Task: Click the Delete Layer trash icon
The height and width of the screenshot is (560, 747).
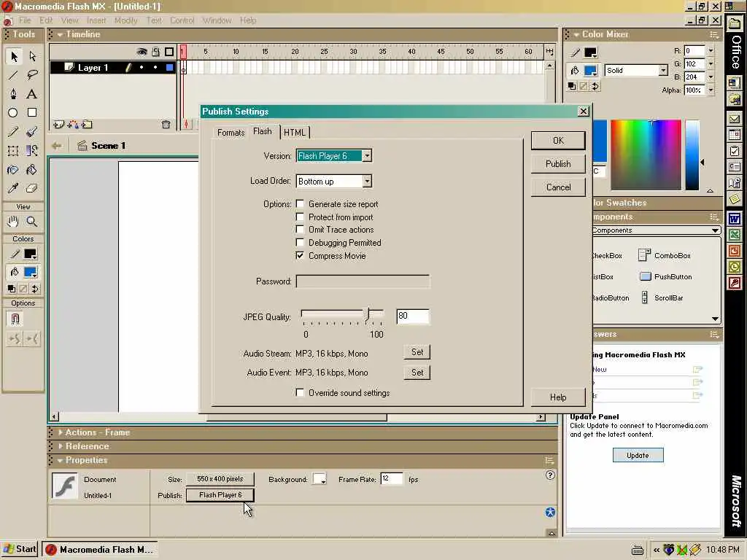Action: tap(166, 124)
